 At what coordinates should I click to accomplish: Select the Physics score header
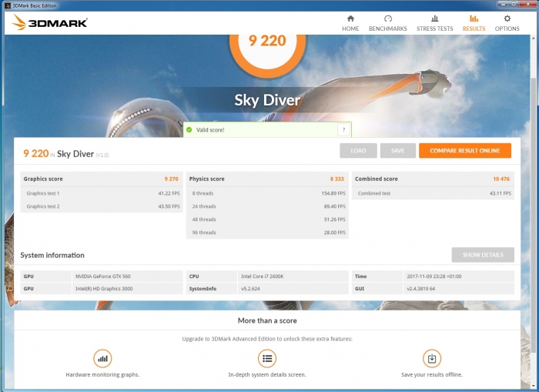coord(267,179)
